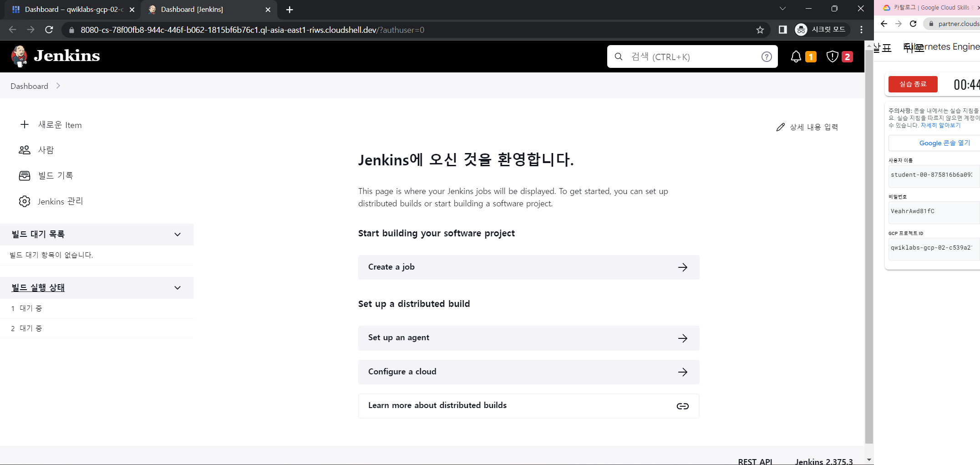
Task: Click red 실습 종료 button
Action: point(913,84)
